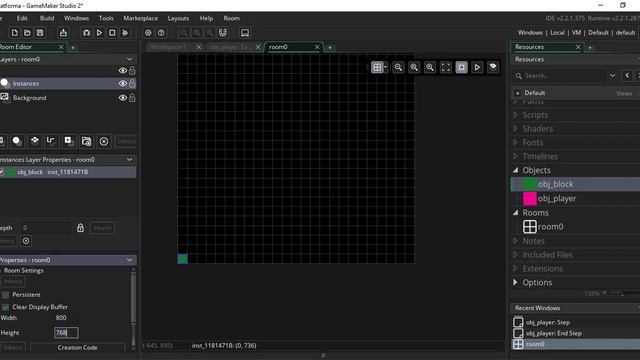Click the room Height input field
The image size is (640, 360).
(66, 333)
